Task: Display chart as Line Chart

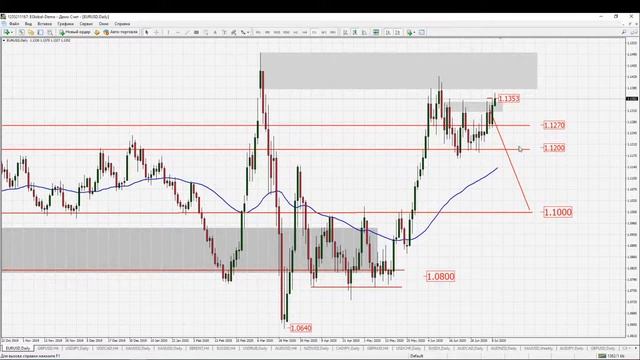Action: [364, 32]
